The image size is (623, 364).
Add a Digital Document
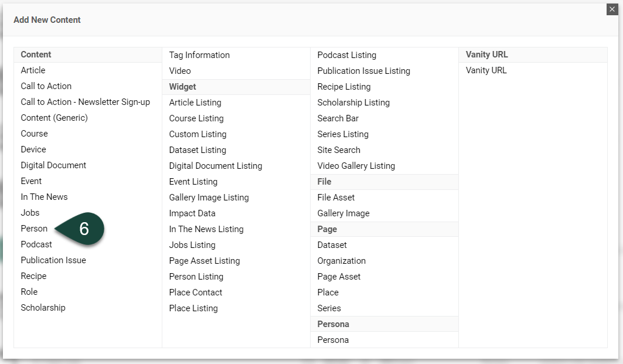53,165
